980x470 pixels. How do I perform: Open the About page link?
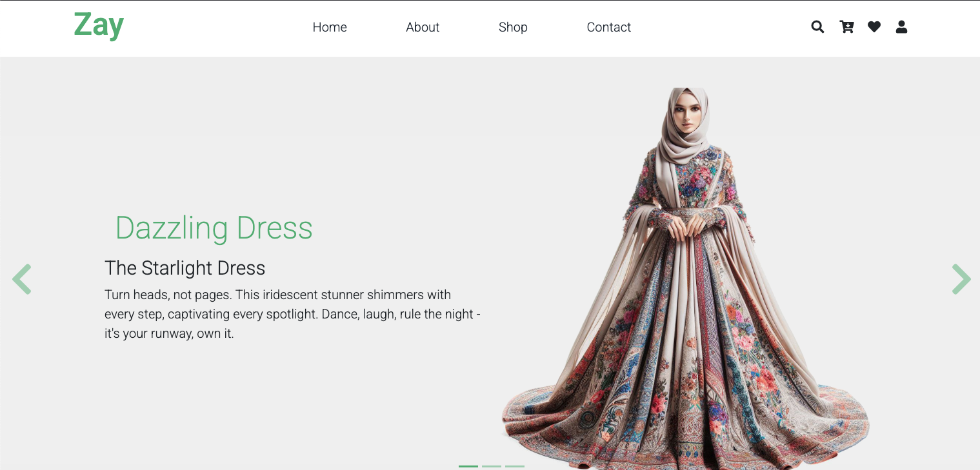click(x=423, y=27)
